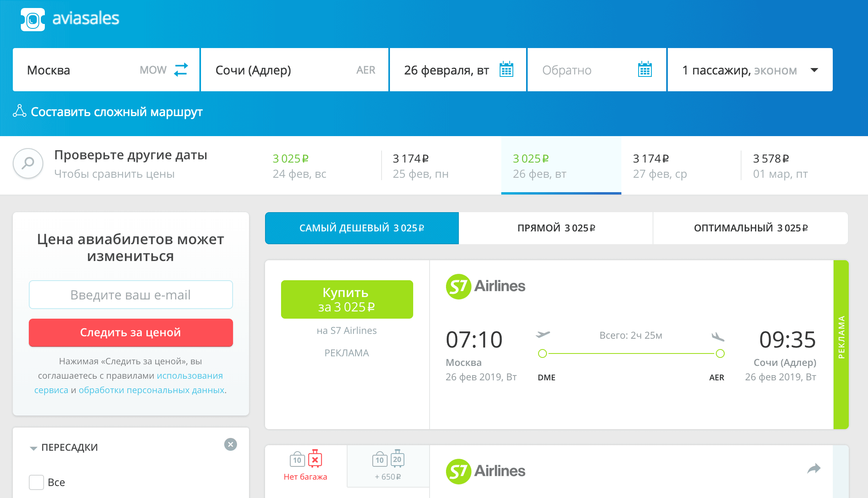Click the complex route triangle icon
Image resolution: width=868 pixels, height=498 pixels.
(20, 111)
